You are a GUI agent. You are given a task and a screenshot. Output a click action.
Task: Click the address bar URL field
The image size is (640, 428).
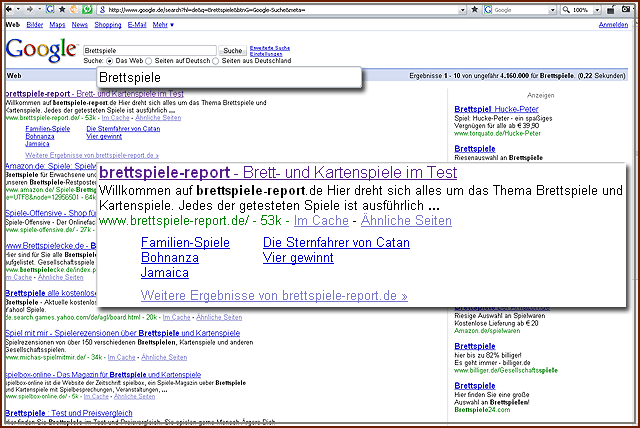[x=282, y=9]
